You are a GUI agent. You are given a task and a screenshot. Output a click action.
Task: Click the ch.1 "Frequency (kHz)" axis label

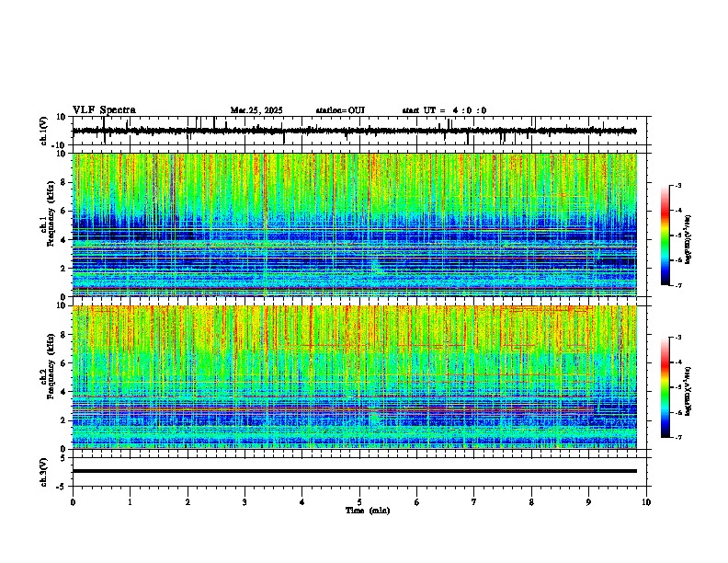[51, 214]
